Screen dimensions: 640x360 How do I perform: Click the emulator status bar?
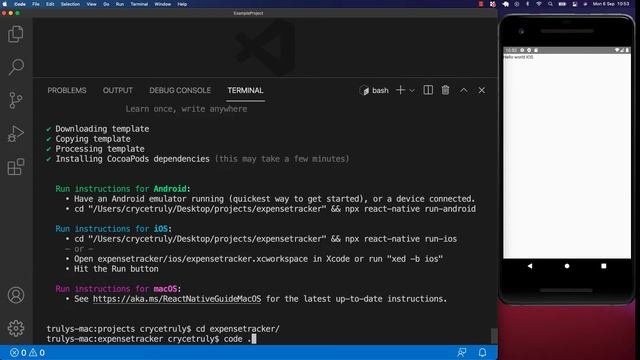[x=567, y=50]
